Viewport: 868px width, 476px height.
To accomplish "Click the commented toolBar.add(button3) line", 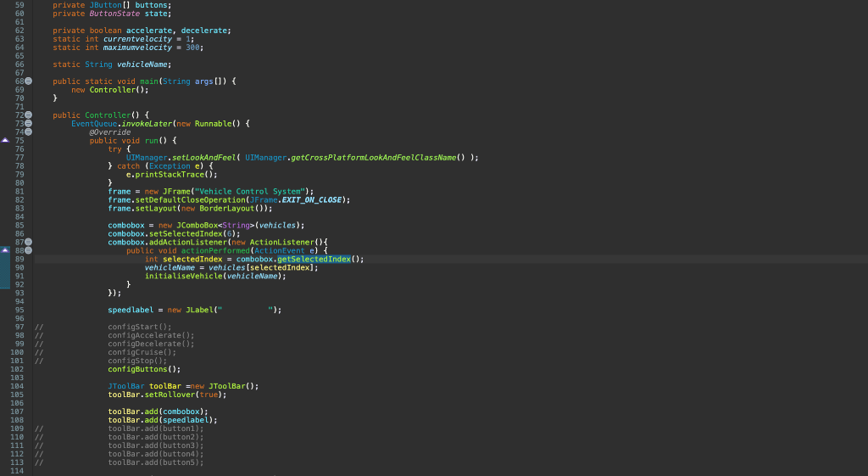I will (x=156, y=445).
